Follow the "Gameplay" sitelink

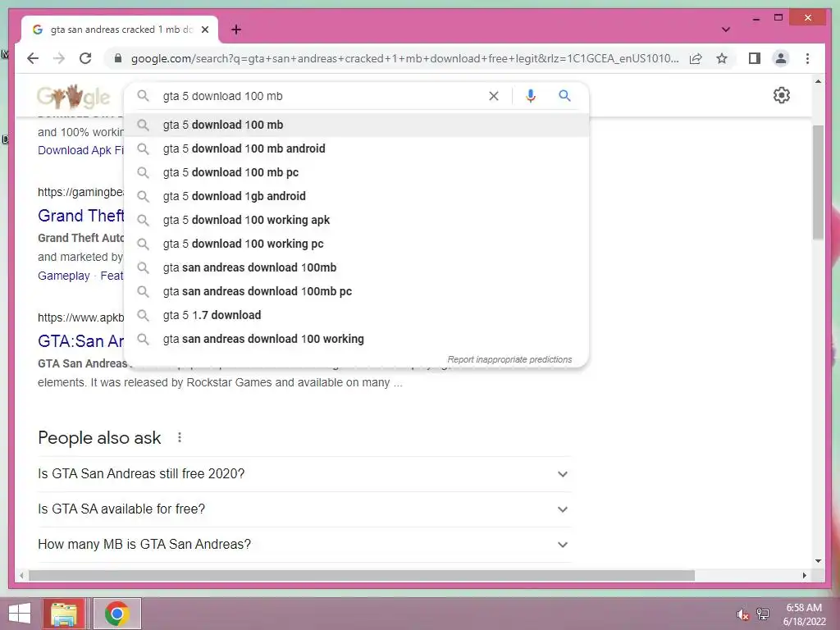(x=64, y=276)
